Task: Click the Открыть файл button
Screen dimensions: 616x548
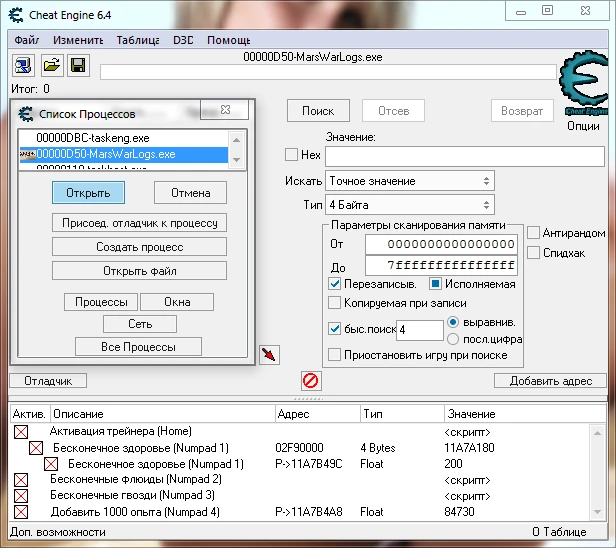Action: pyautogui.click(x=139, y=271)
